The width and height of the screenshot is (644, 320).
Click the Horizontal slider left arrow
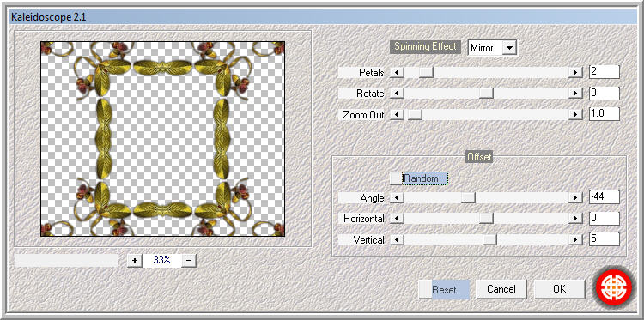[397, 219]
